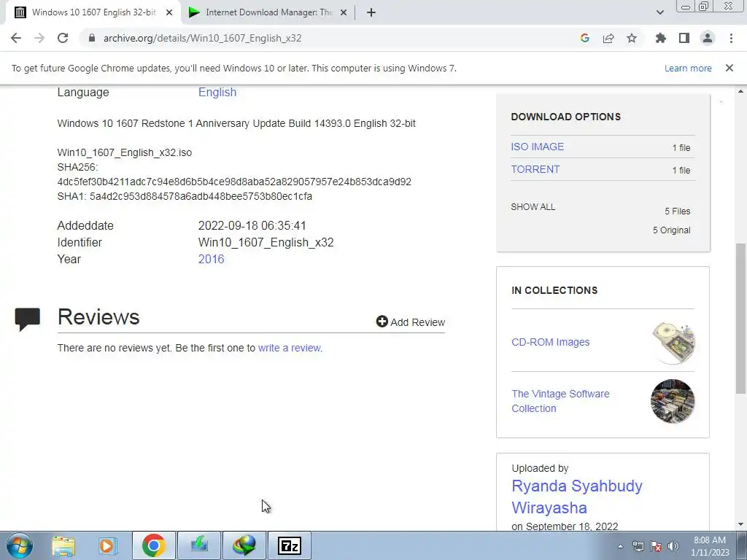Open the Extensions puzzle icon
Viewport: 747px width, 560px height.
pos(661,38)
